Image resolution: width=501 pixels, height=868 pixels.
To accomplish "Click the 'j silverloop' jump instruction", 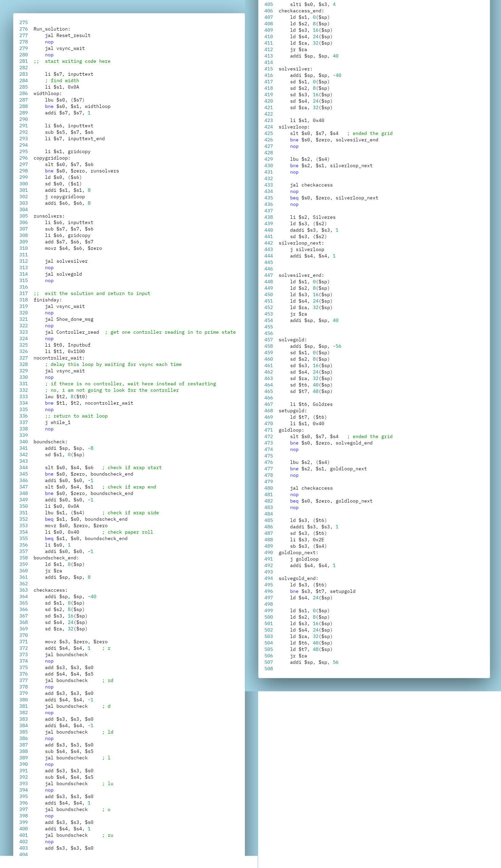I will tap(307, 250).
